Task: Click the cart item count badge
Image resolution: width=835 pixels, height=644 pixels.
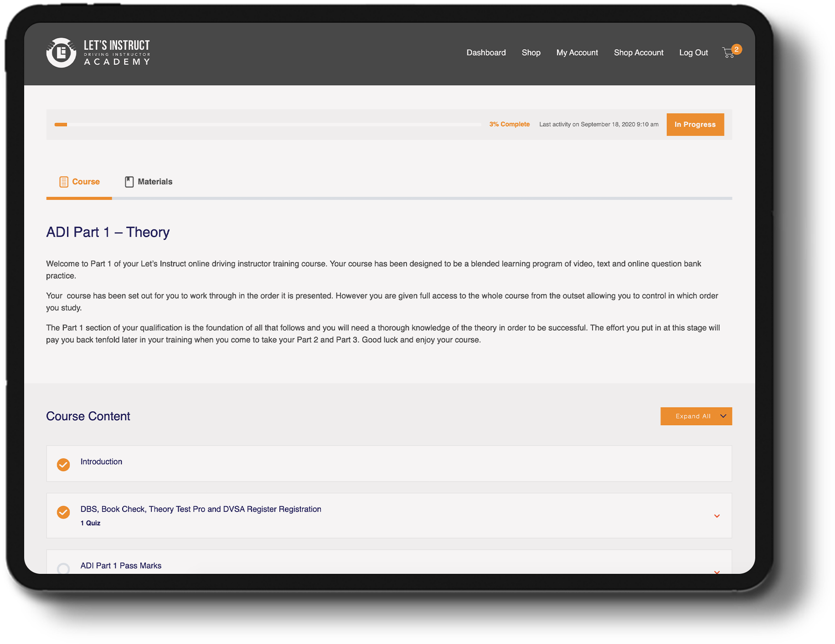Action: coord(736,49)
